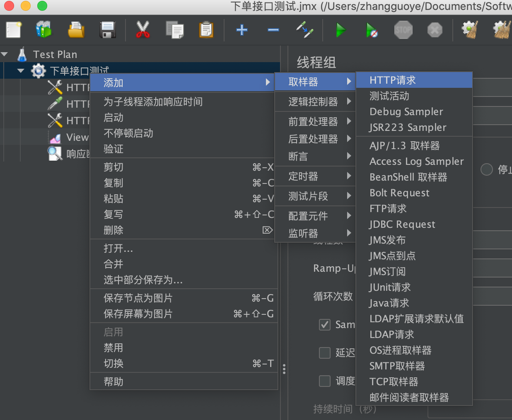Click the Save floppy disk icon
512x420 pixels.
click(108, 30)
